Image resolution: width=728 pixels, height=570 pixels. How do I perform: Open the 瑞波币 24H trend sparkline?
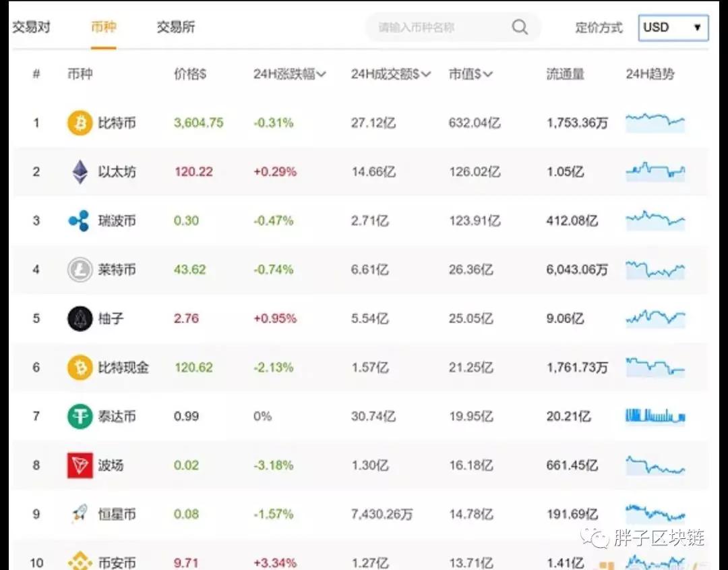pyautogui.click(x=655, y=221)
